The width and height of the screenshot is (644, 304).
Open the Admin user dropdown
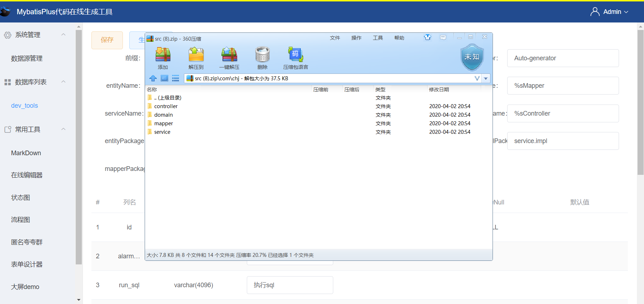[x=609, y=12]
